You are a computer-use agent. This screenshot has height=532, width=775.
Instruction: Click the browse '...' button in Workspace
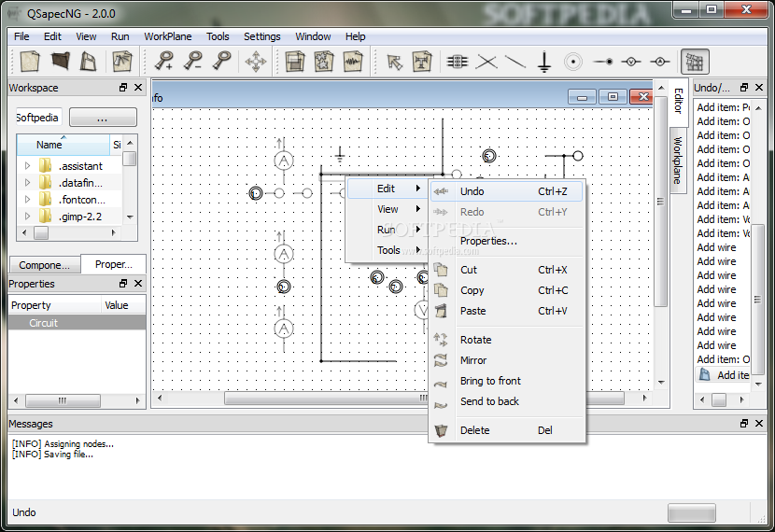pyautogui.click(x=103, y=118)
